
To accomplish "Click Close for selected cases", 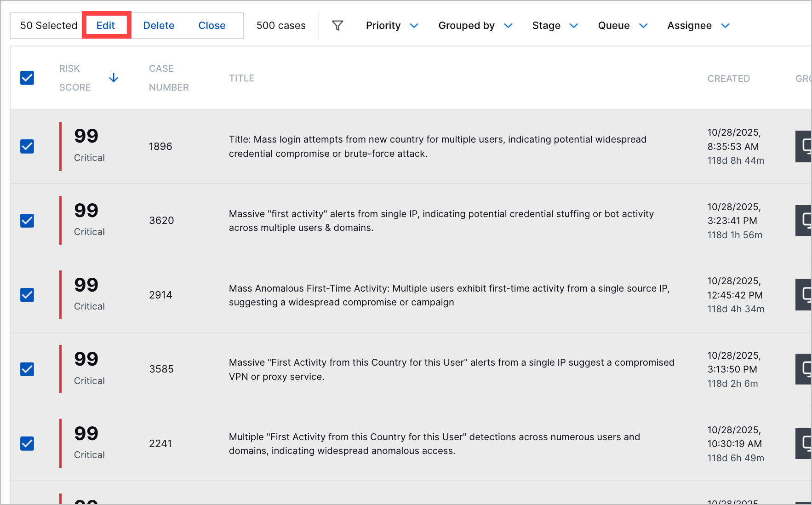I will coord(212,26).
